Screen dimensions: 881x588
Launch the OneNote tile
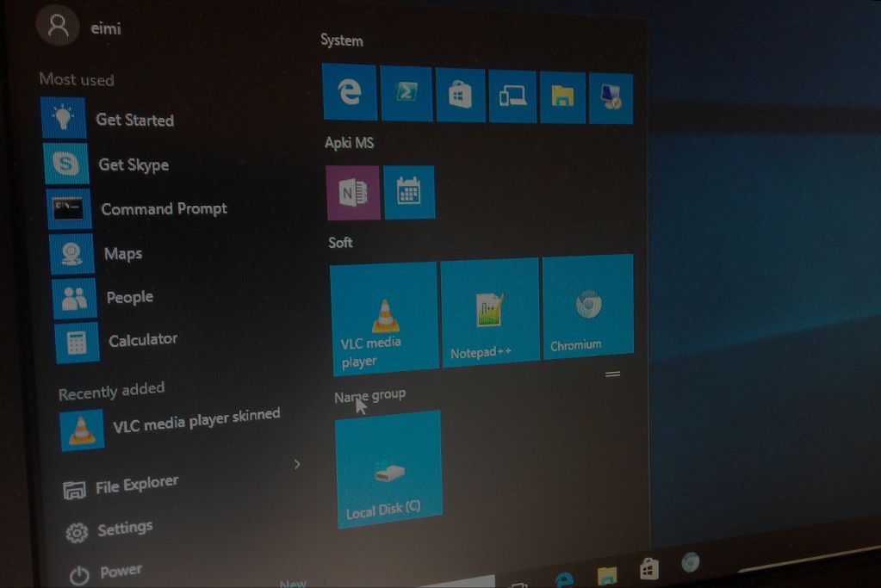coord(353,193)
